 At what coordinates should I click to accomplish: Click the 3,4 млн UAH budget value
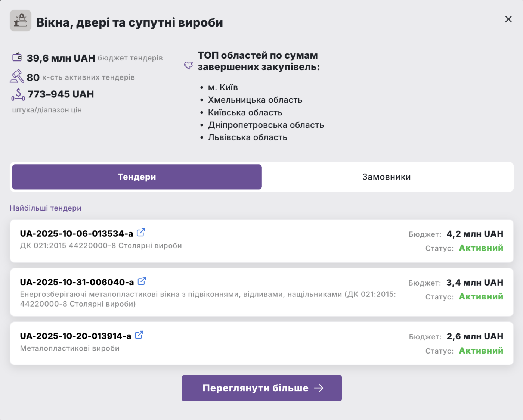[x=474, y=283]
